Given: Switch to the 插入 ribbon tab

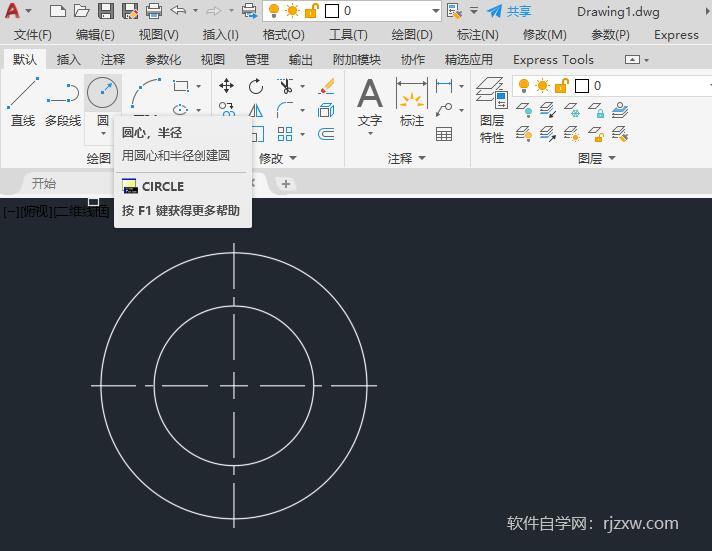Looking at the screenshot, I should [68, 60].
